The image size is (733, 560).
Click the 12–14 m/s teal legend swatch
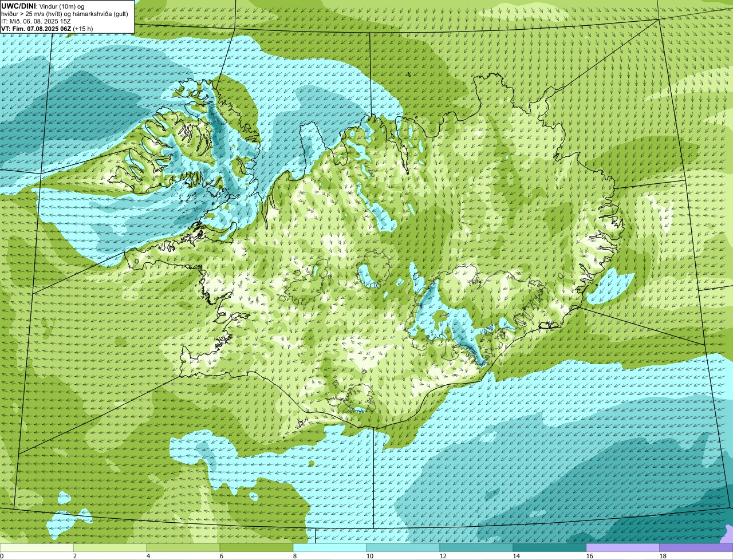click(x=476, y=548)
